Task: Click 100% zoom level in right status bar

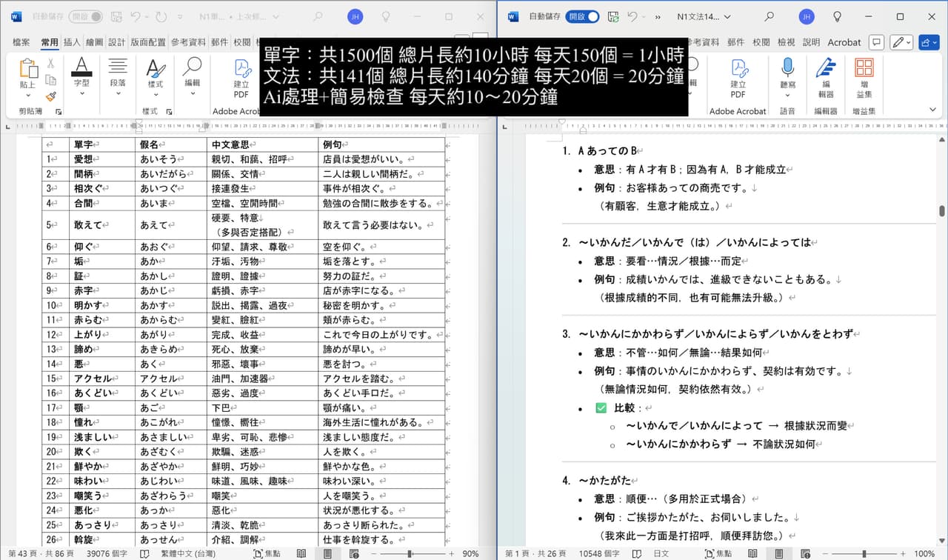Action: [x=924, y=553]
